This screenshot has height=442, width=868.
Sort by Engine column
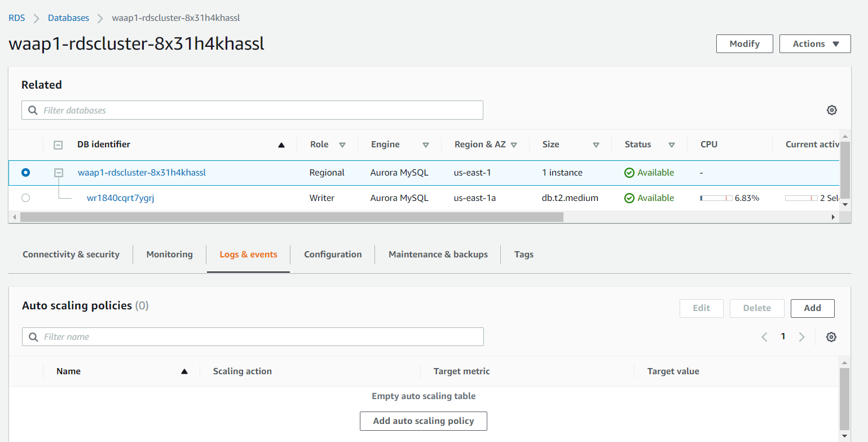pyautogui.click(x=426, y=145)
